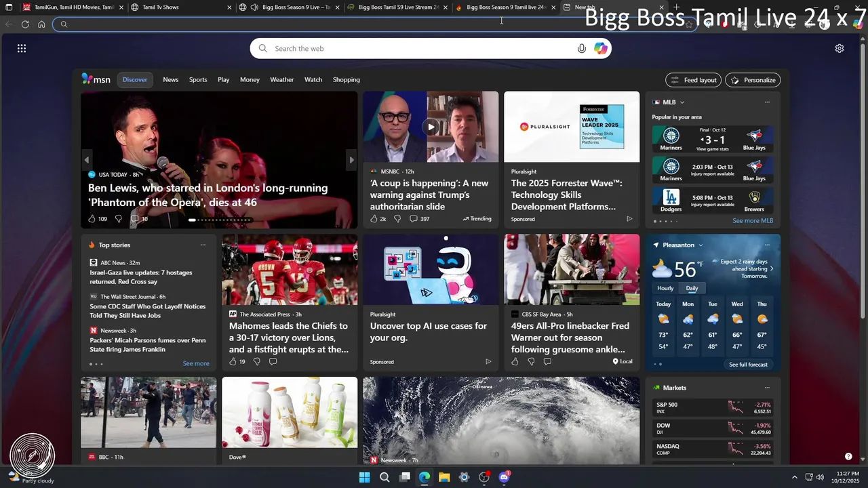Expand the MLB league dropdown
Screen dimensions: 868x488
click(682, 102)
